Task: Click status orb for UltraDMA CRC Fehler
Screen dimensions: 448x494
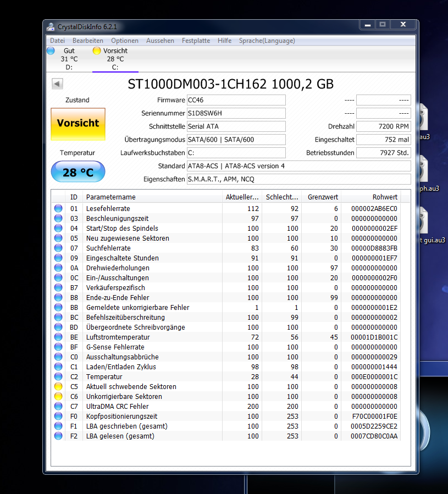Action: 58,406
